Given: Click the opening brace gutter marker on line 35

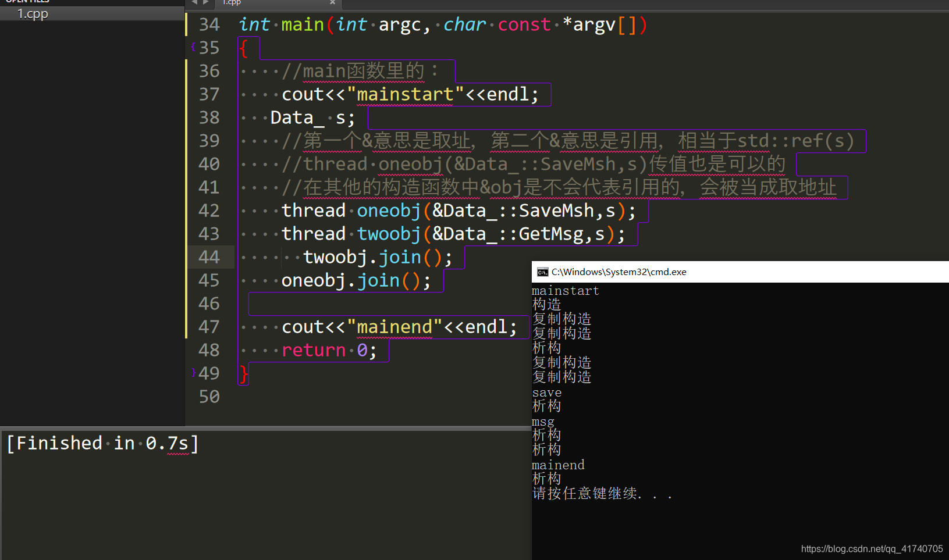Looking at the screenshot, I should (x=193, y=47).
